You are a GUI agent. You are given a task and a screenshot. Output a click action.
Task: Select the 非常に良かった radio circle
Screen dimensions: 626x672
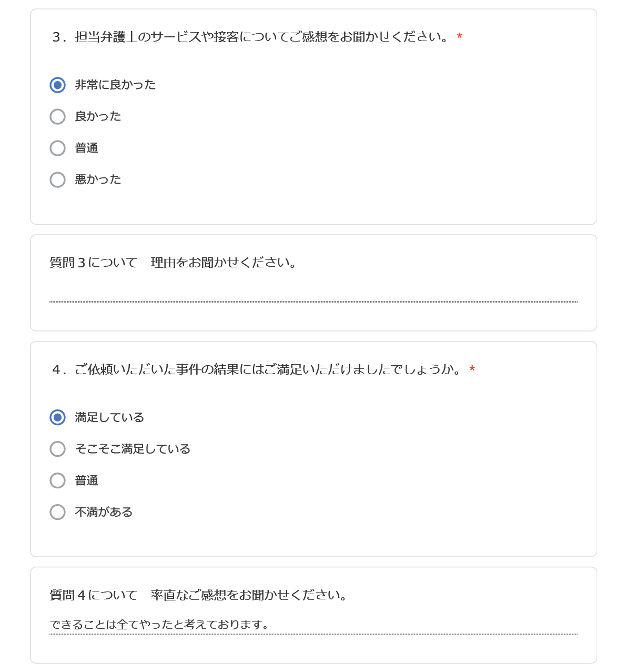57,85
